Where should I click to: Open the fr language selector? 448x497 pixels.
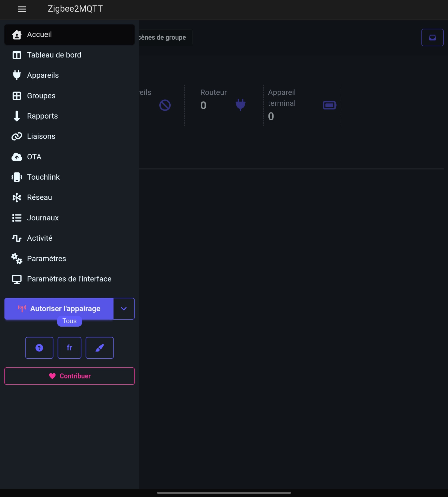pos(70,348)
